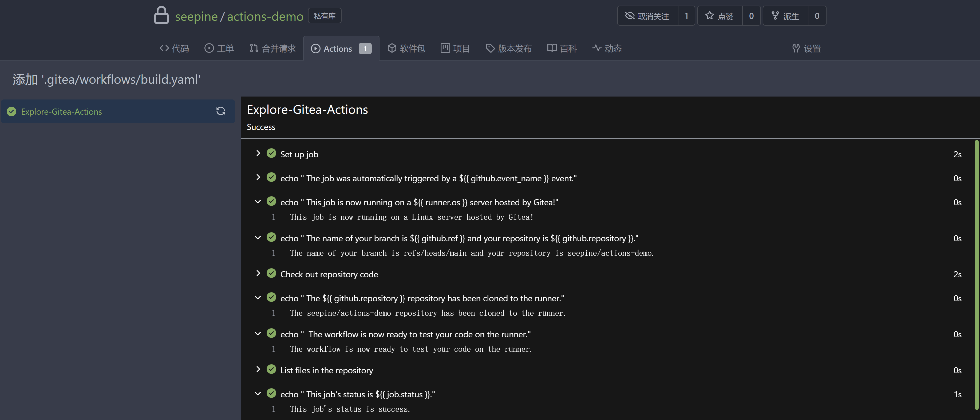The height and width of the screenshot is (420, 980).
Task: Open the 动态 activity tab
Action: click(607, 48)
